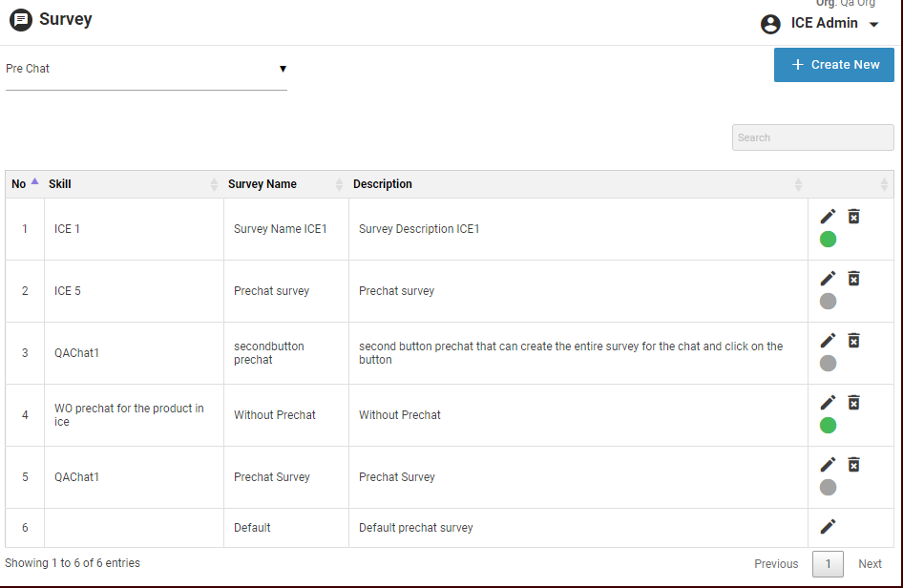The height and width of the screenshot is (588, 903).
Task: Edit the ICE 1 survey row
Action: tap(828, 217)
